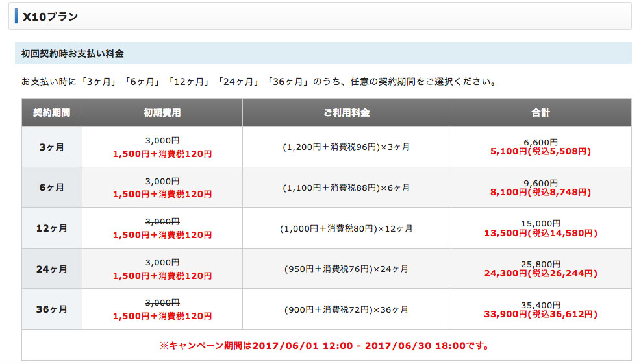Click (1,000円+消費税80円)×12ヶ月 usage fee
The image size is (641, 364).
coord(346,228)
